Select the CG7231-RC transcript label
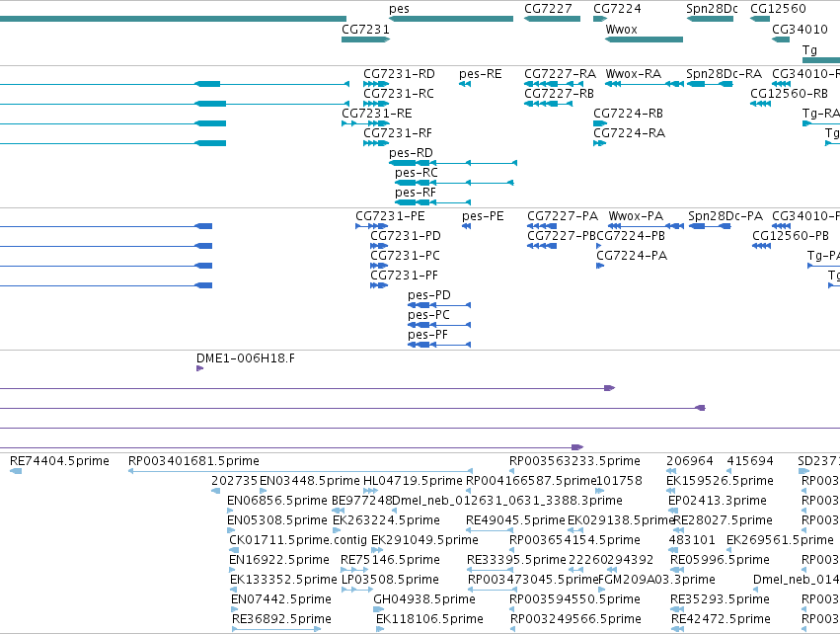The image size is (840, 634). [399, 94]
